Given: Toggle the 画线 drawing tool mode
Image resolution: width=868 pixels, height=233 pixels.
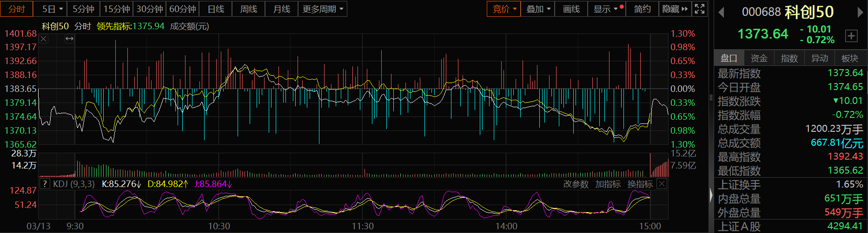Looking at the screenshot, I should (x=571, y=9).
